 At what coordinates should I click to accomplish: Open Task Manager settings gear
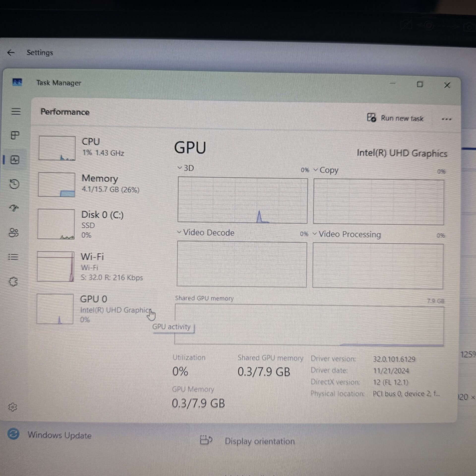[x=12, y=407]
